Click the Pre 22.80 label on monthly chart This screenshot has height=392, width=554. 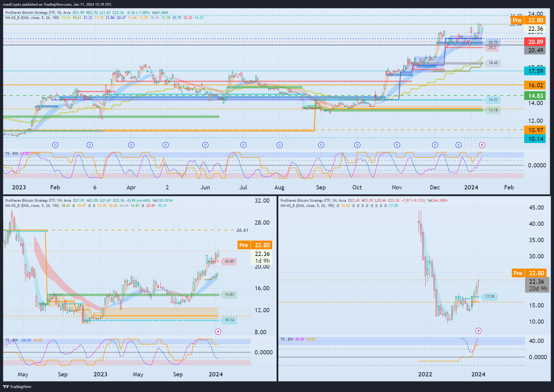(x=529, y=273)
